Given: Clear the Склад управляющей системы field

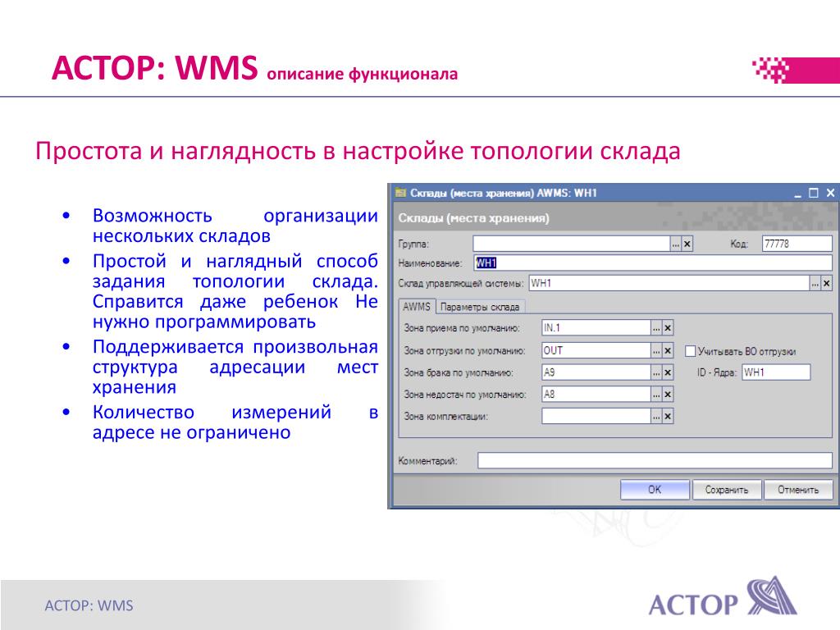Looking at the screenshot, I should [x=826, y=283].
